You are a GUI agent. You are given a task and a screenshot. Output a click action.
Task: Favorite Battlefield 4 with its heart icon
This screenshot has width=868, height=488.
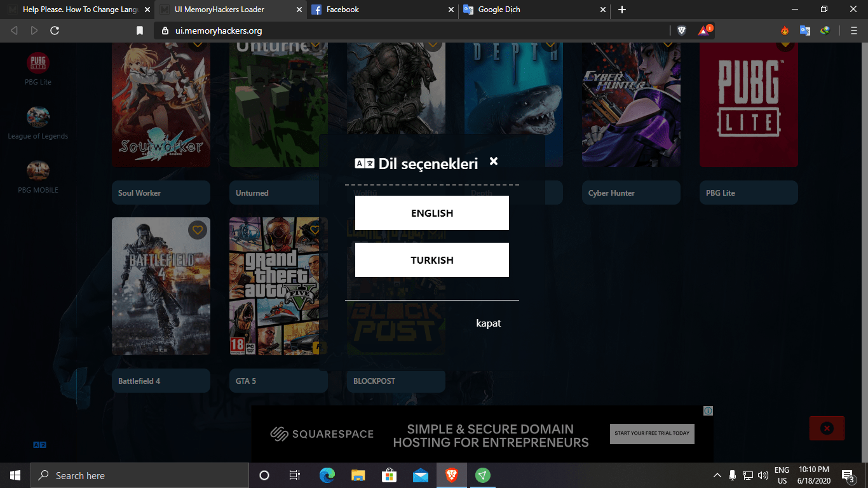(x=198, y=230)
